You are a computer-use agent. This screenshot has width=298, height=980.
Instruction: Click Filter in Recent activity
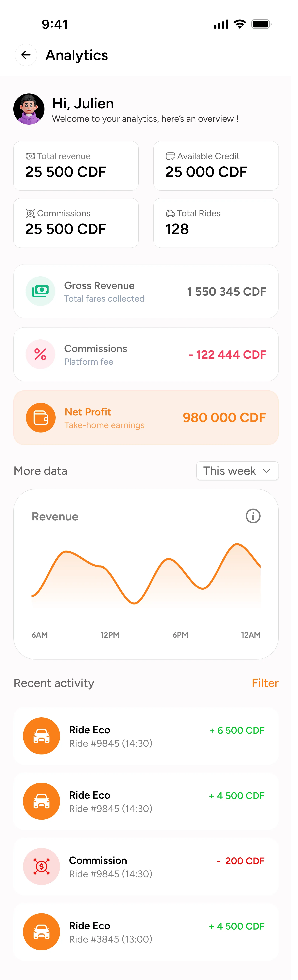[x=265, y=683]
